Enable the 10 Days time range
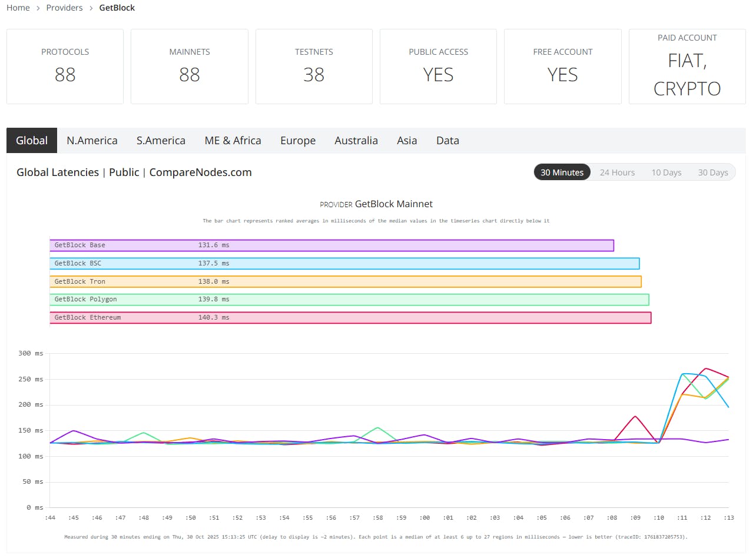This screenshot has height=558, width=756. [x=666, y=172]
